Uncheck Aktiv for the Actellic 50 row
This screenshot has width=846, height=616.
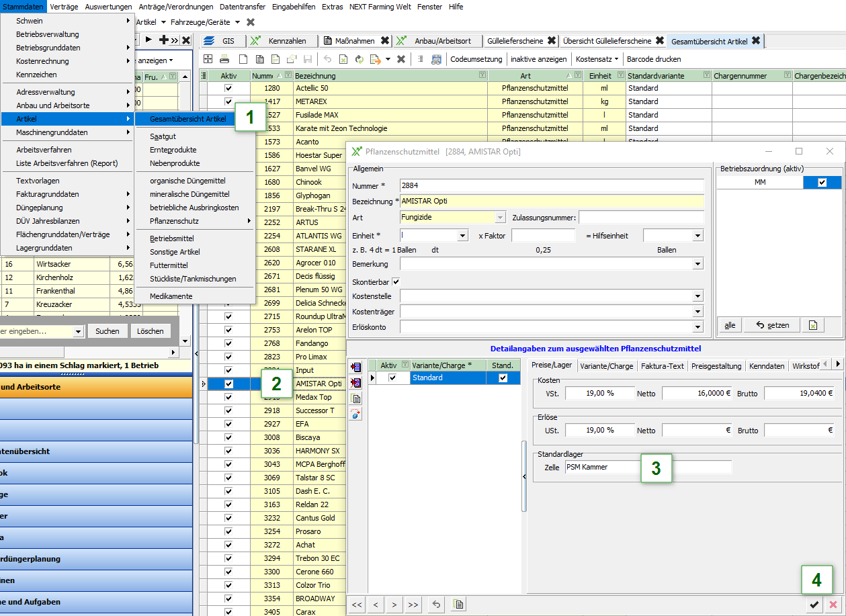pyautogui.click(x=228, y=88)
